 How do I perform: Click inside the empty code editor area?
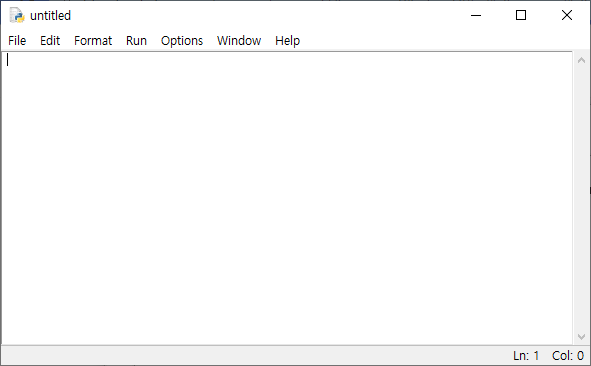pos(287,198)
